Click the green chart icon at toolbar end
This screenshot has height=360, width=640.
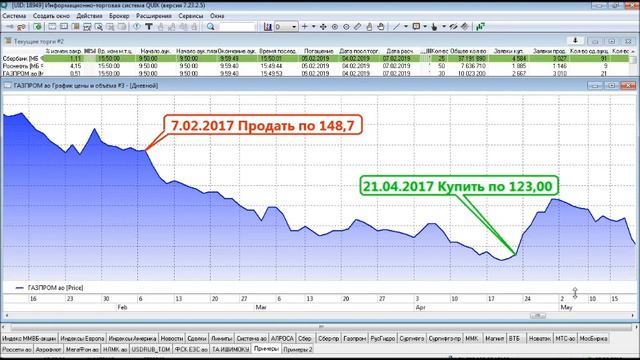pos(480,27)
